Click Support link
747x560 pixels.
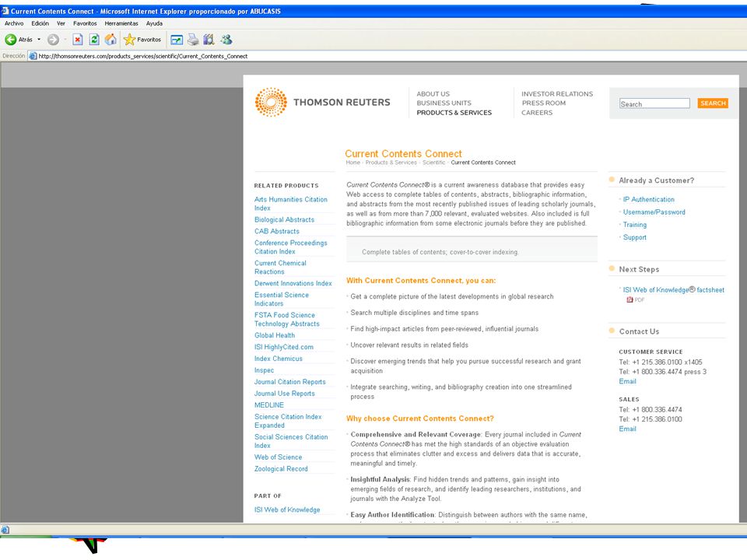pos(635,238)
